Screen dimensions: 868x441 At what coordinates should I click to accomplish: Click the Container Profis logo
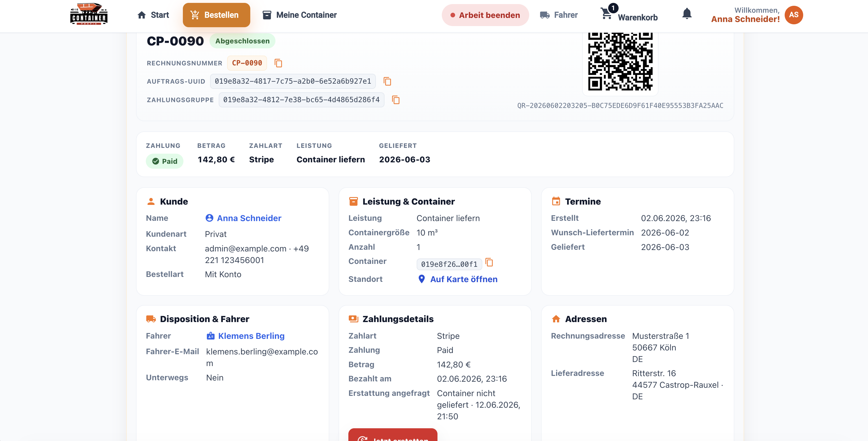89,14
